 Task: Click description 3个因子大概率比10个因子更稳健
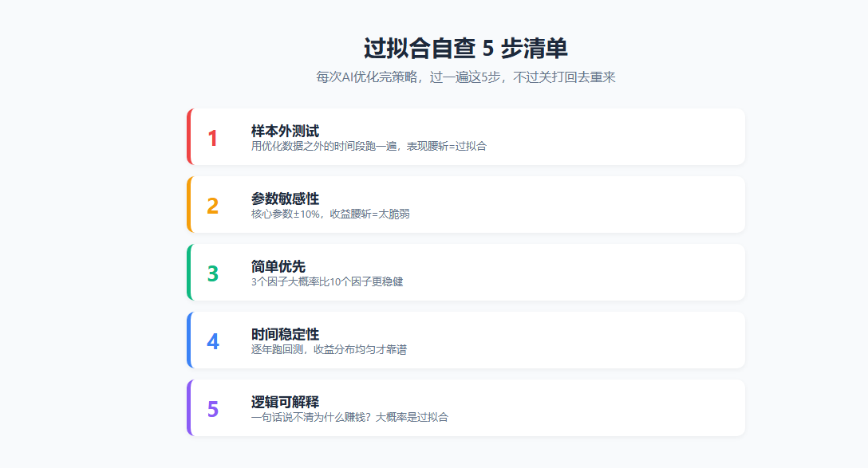(327, 281)
